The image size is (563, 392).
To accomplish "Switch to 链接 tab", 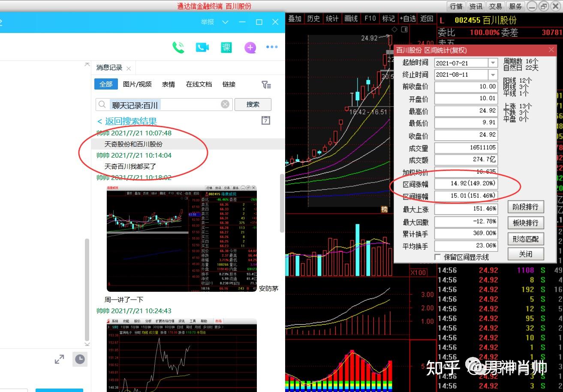I will tap(229, 84).
